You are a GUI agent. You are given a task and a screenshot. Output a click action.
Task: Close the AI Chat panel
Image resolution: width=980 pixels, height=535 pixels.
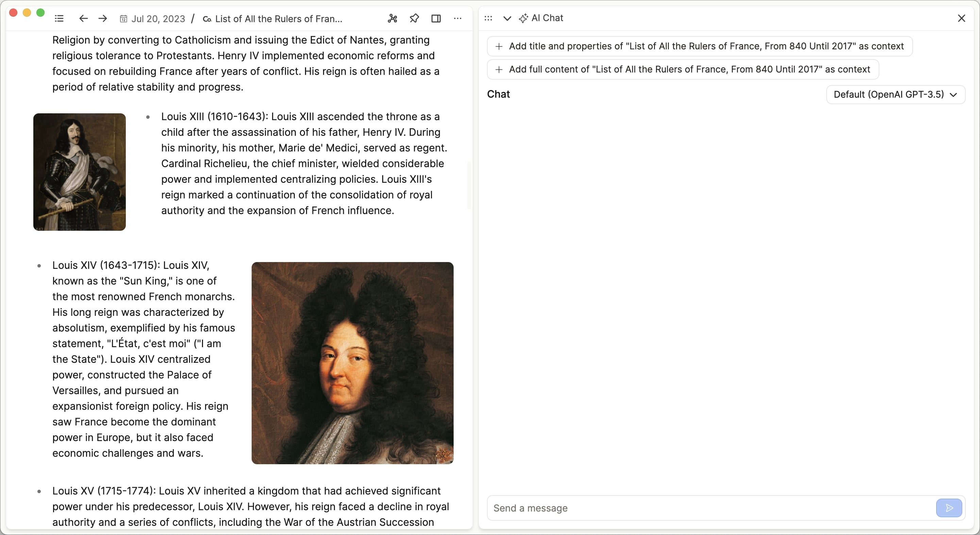(962, 18)
